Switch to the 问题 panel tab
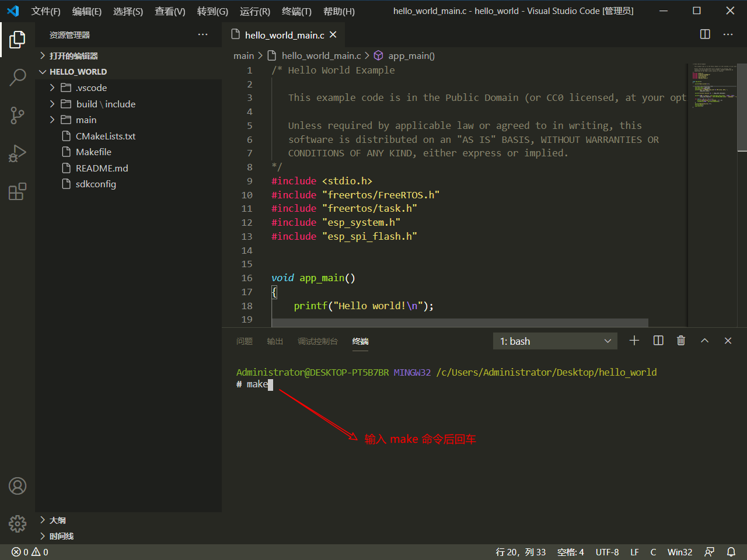The height and width of the screenshot is (560, 747). [x=245, y=341]
